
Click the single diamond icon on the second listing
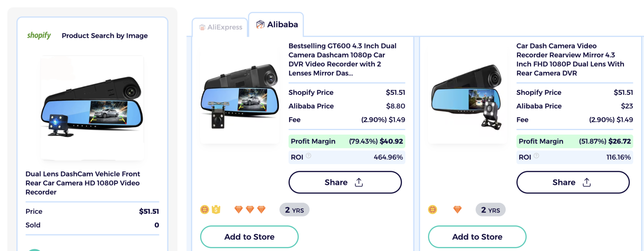[x=458, y=209]
